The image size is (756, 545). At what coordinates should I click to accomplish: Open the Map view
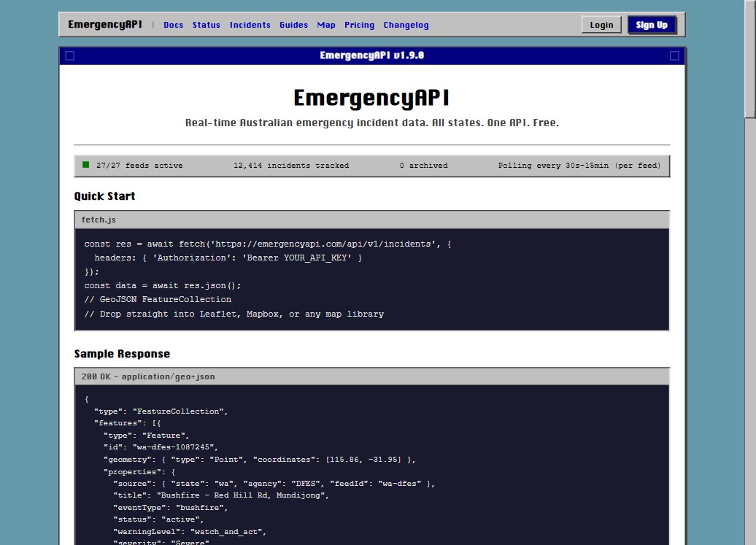pyautogui.click(x=326, y=25)
